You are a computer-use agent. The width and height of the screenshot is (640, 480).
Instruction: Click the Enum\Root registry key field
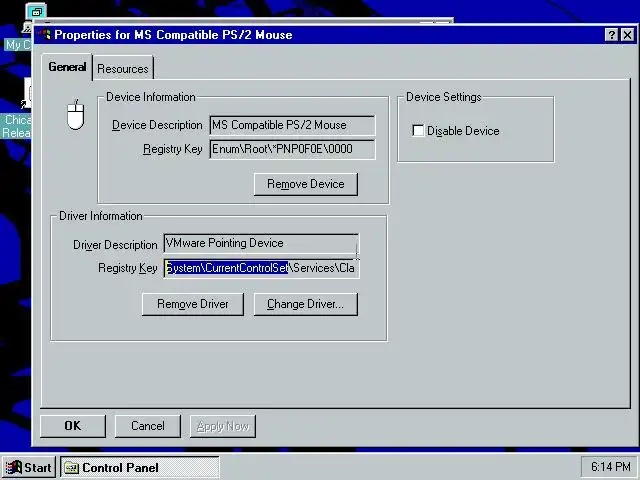(292, 149)
